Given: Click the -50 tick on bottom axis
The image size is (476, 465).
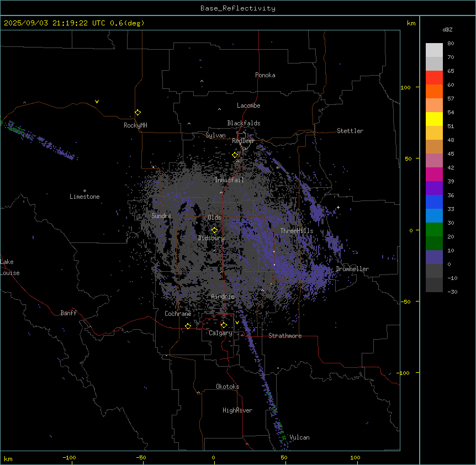Looking at the screenshot, I should point(141,458).
